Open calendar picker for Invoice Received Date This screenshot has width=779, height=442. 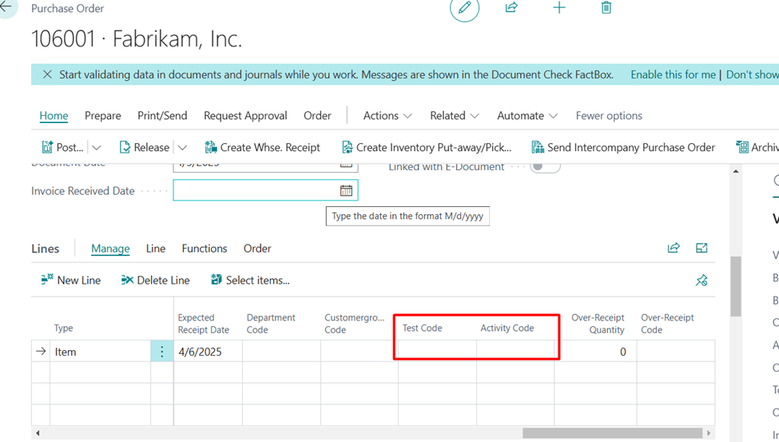click(346, 190)
